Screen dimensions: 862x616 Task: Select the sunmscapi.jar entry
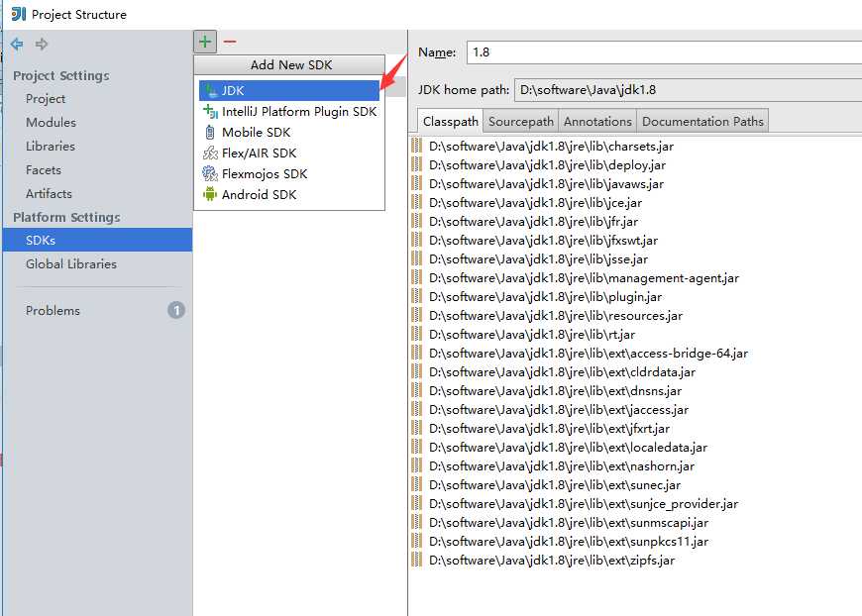[x=569, y=523]
